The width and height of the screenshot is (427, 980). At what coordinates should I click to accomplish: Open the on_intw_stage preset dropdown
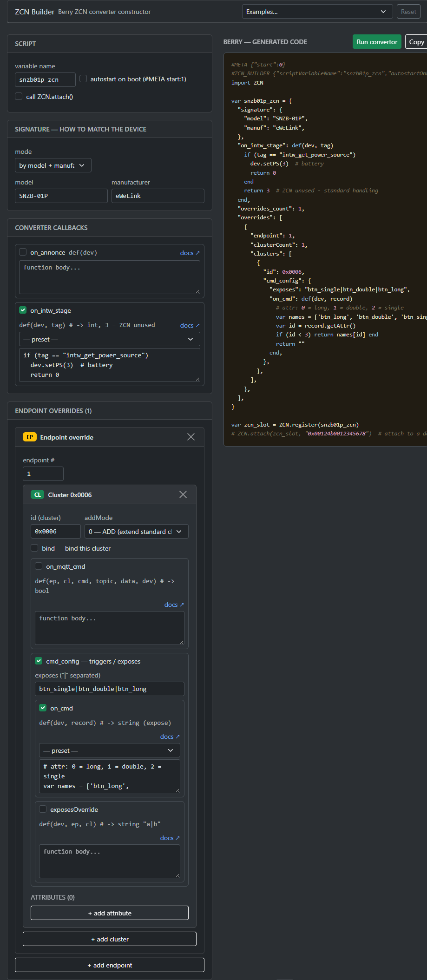[x=110, y=339]
